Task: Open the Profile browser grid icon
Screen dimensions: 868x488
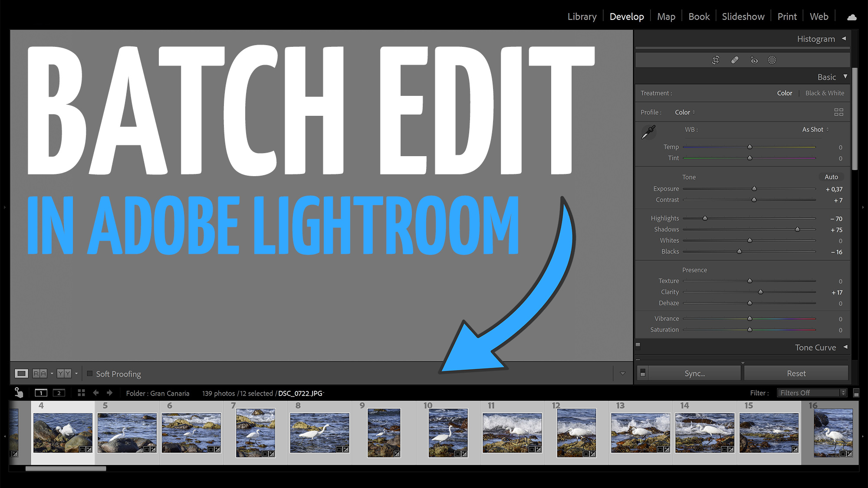Action: [x=839, y=112]
